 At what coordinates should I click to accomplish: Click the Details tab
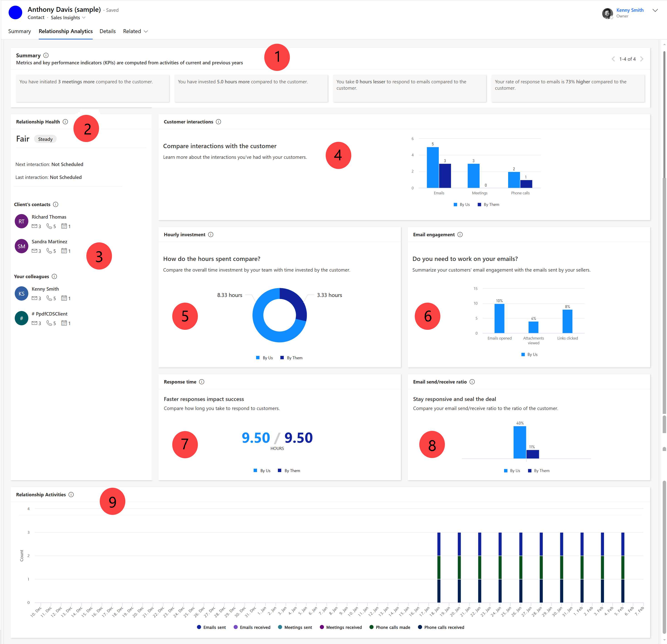[x=108, y=31]
